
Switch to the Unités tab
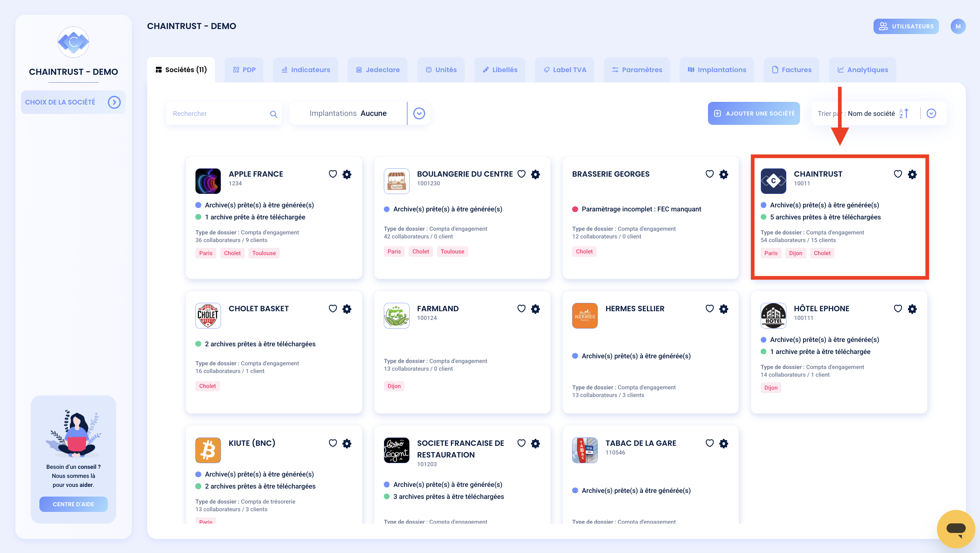441,70
